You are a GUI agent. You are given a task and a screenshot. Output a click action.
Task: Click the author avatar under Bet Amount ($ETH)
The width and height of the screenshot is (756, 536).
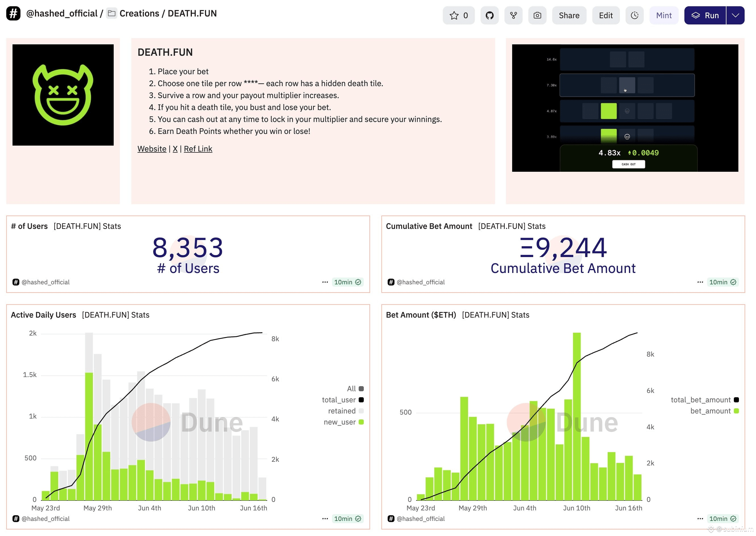(x=391, y=518)
